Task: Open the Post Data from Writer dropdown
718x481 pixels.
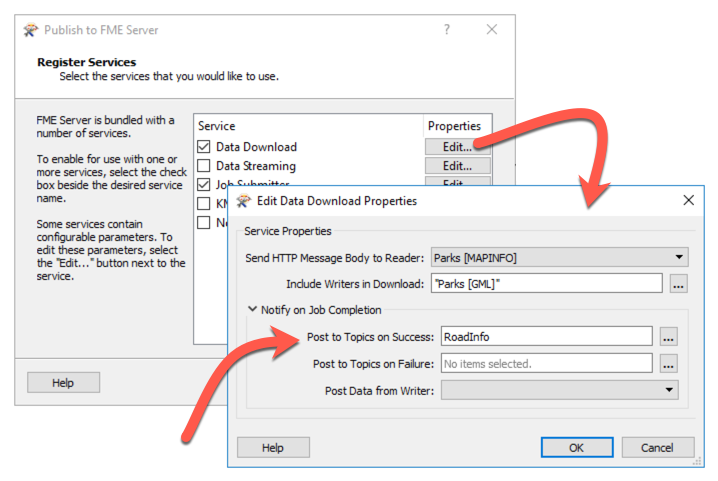Action: pos(560,390)
